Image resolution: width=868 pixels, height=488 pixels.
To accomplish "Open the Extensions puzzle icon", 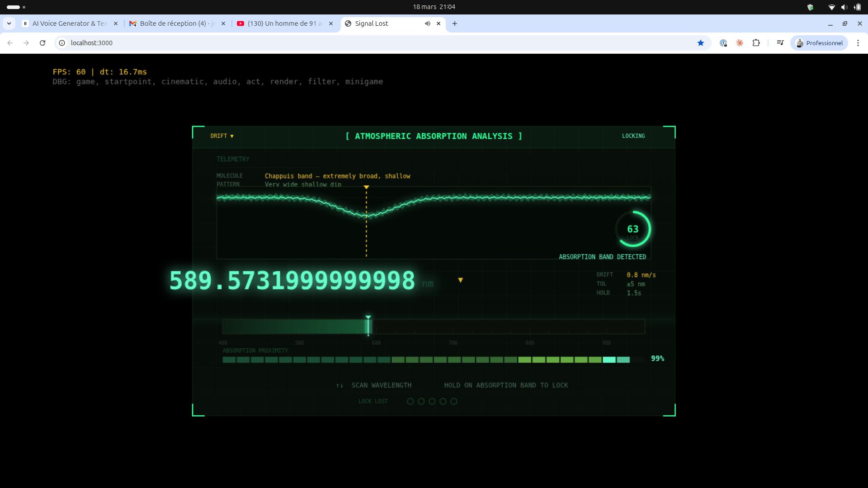I will click(756, 43).
